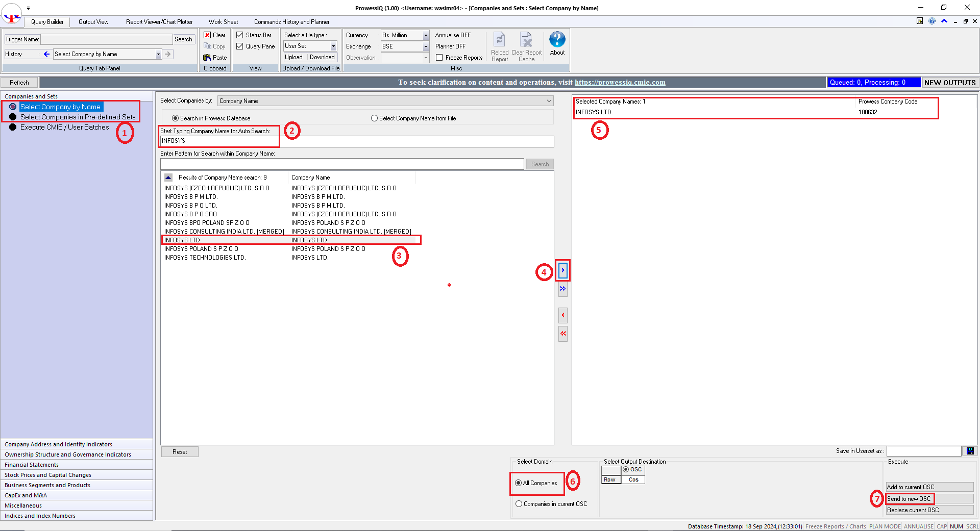
Task: Select the Select Company by Name bullet
Action: [13, 107]
